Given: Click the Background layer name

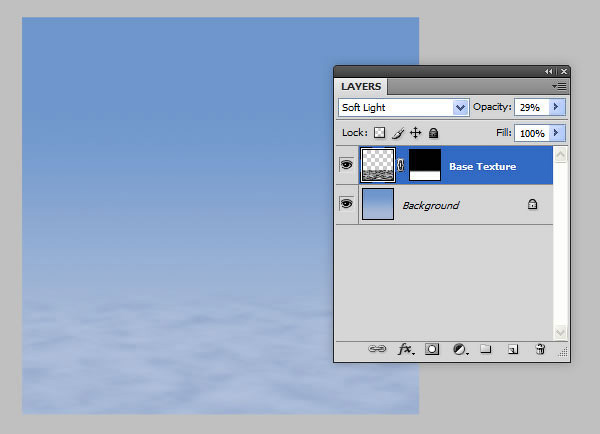Looking at the screenshot, I should [430, 206].
